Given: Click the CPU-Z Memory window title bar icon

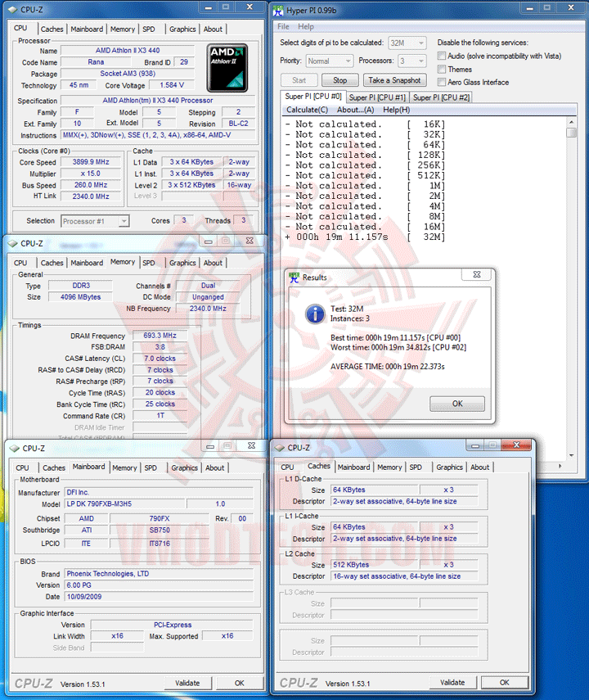Looking at the screenshot, I should (12, 243).
